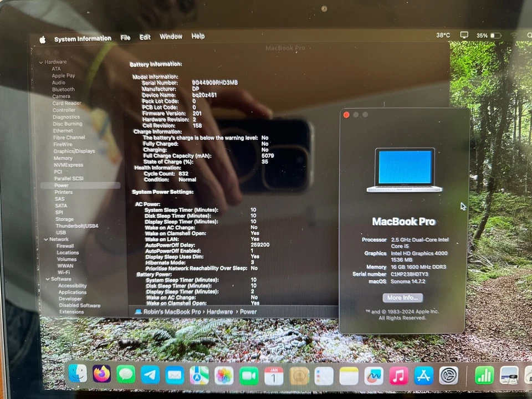The width and height of the screenshot is (532, 399).
Task: Open Reminders from the Dock
Action: [324, 376]
